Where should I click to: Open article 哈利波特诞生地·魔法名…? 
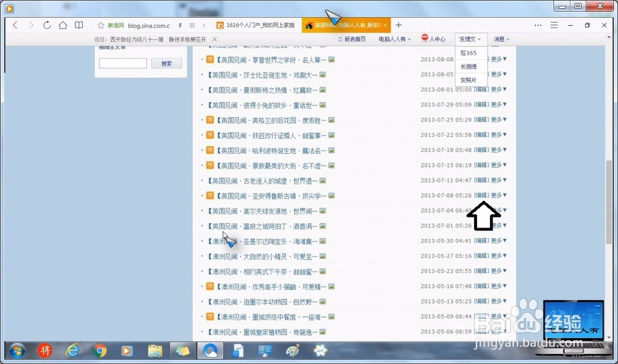[271, 151]
